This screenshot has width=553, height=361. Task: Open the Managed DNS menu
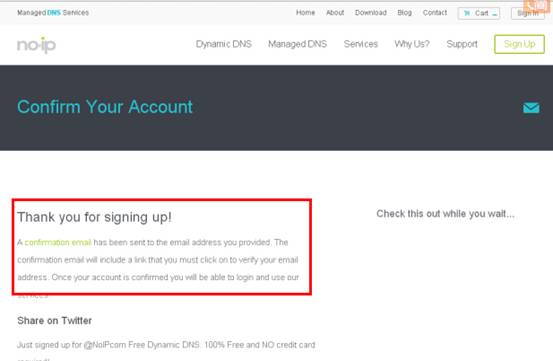pos(297,44)
